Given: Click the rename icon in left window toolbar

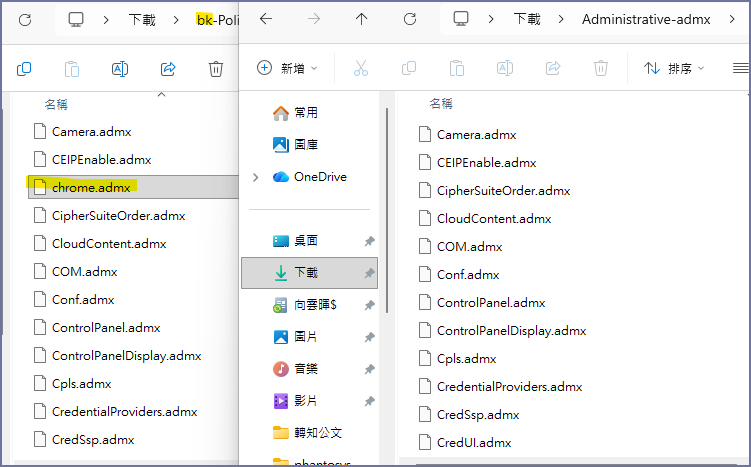Looking at the screenshot, I should 120,69.
